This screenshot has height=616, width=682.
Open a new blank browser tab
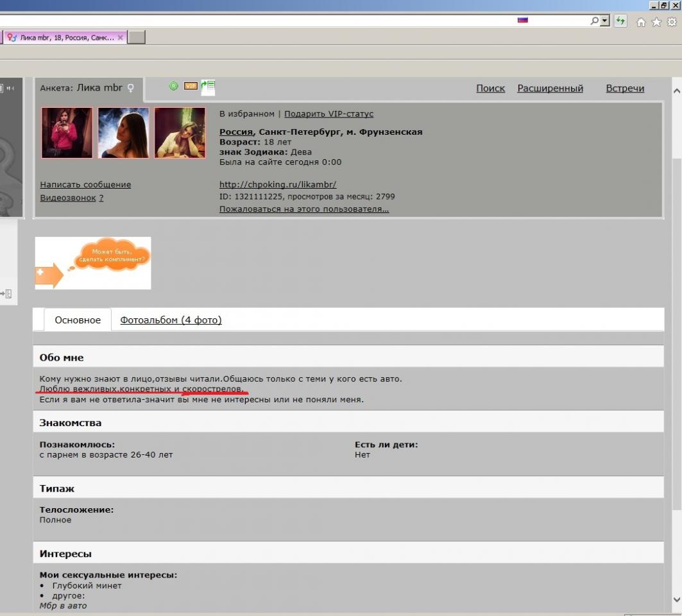point(137,38)
